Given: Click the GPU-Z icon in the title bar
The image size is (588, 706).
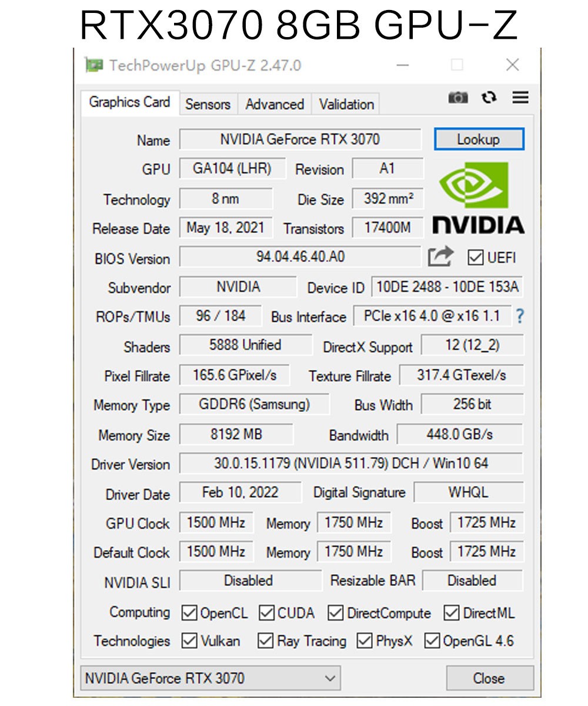Looking at the screenshot, I should [95, 65].
